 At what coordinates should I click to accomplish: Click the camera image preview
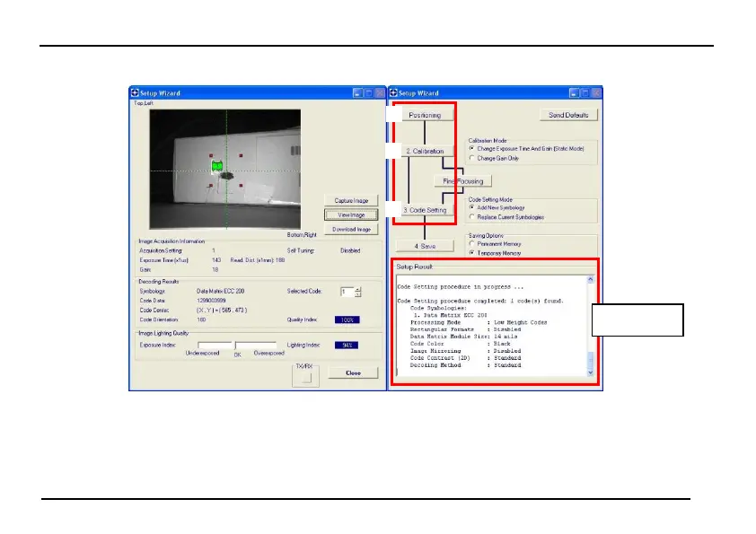click(225, 169)
